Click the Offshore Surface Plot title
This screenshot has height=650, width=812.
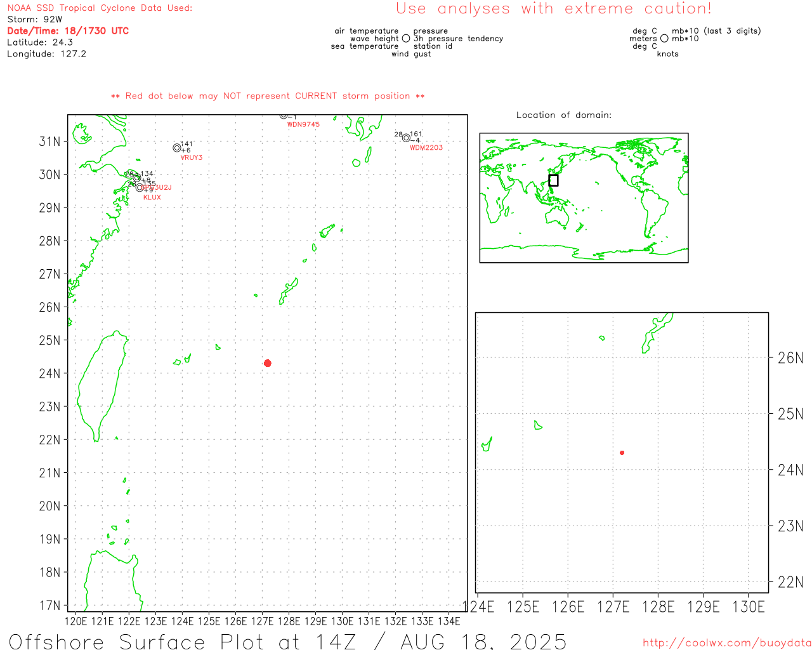(x=288, y=641)
